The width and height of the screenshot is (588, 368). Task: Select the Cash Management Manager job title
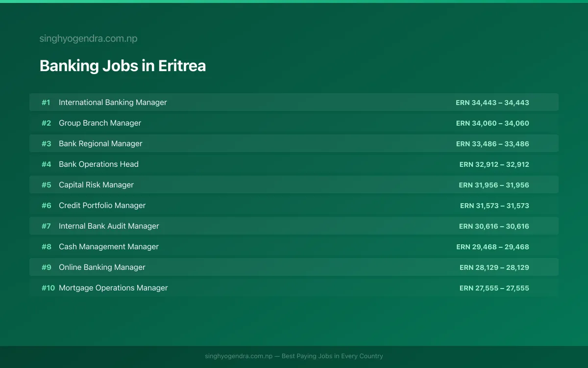click(109, 247)
